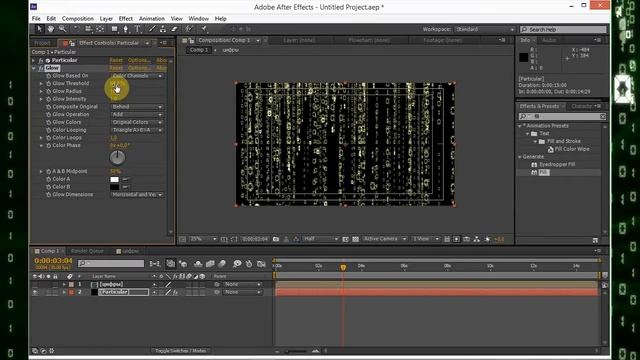Toggle transparency grid in composition viewer

356,239
